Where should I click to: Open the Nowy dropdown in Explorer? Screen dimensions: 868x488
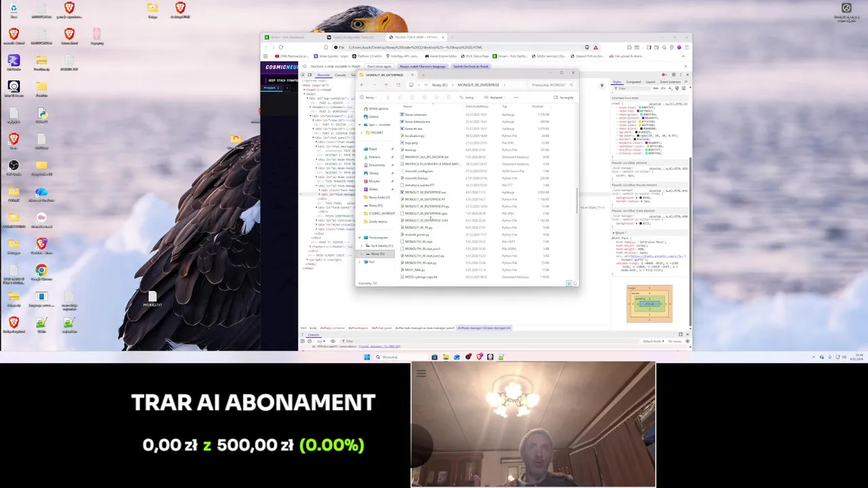(x=368, y=98)
